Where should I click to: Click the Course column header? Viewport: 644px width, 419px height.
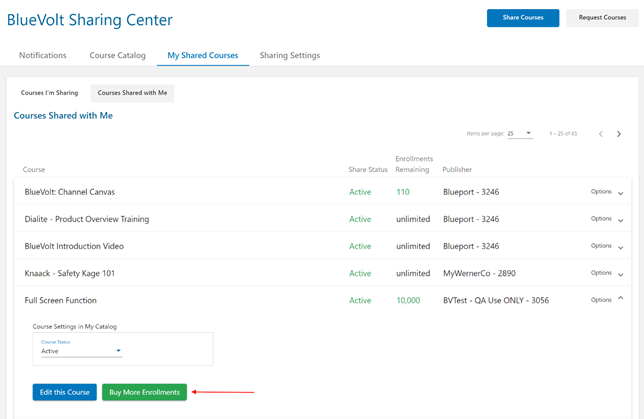point(34,169)
